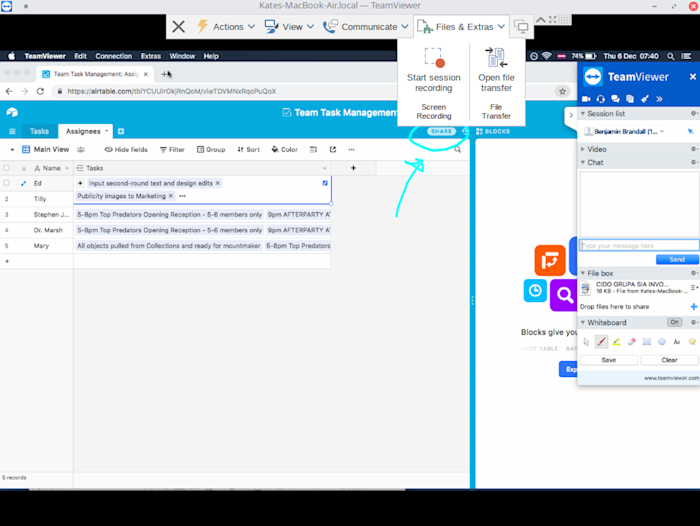Click the macOS Wi-Fi status icon
Viewport: 700px width, 526px height.
coord(546,56)
